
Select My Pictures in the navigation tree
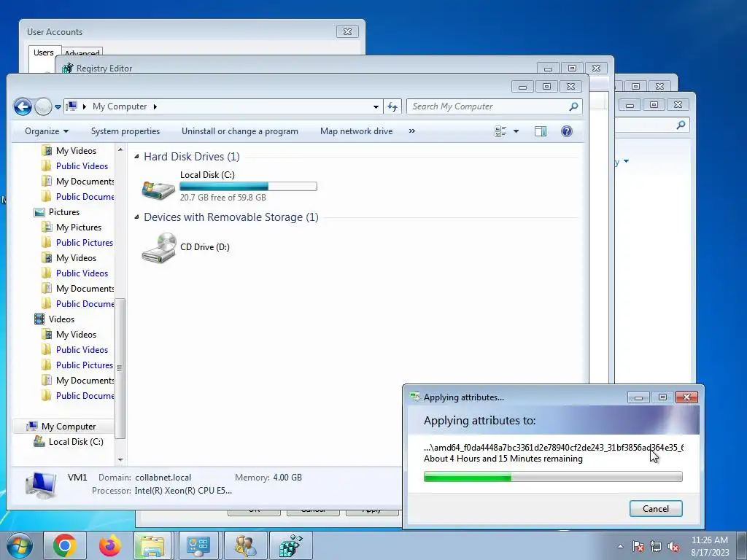(x=79, y=227)
